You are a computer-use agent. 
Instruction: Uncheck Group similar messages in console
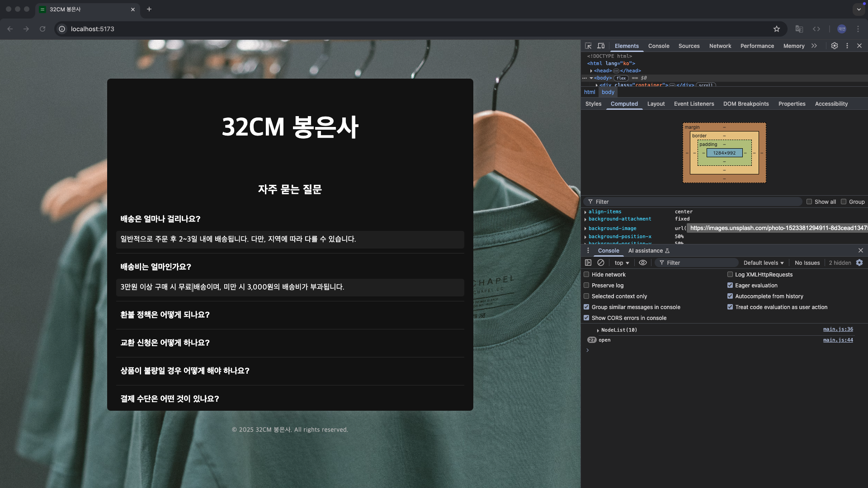click(586, 307)
